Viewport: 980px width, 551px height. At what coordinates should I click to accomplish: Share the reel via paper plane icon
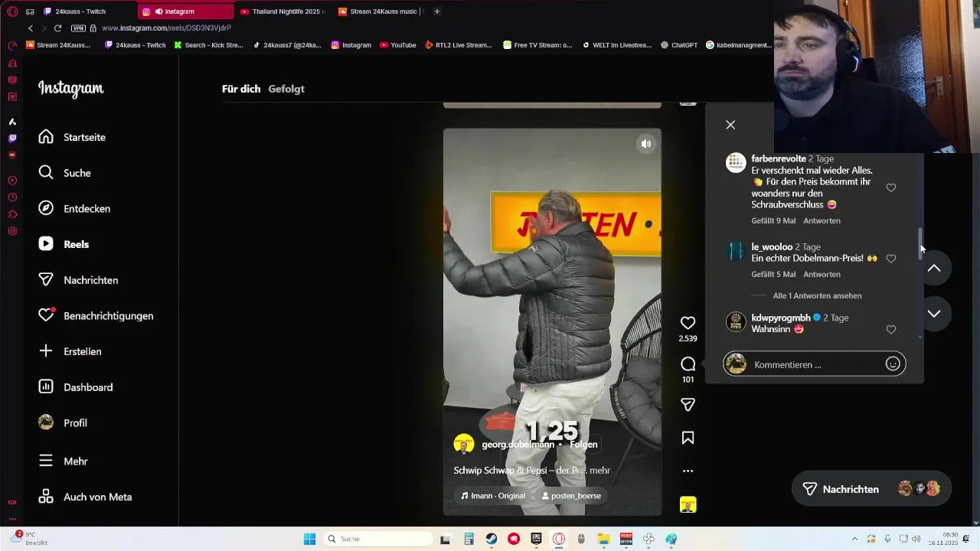[688, 404]
